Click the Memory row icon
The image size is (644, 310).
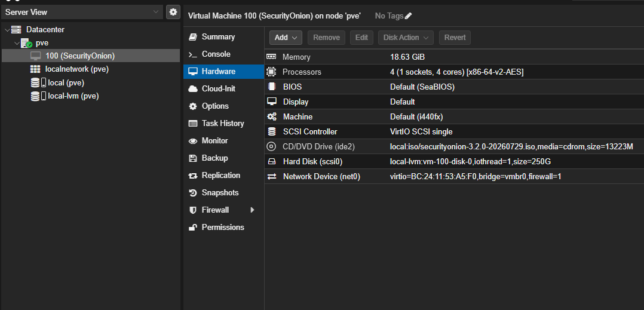(271, 57)
